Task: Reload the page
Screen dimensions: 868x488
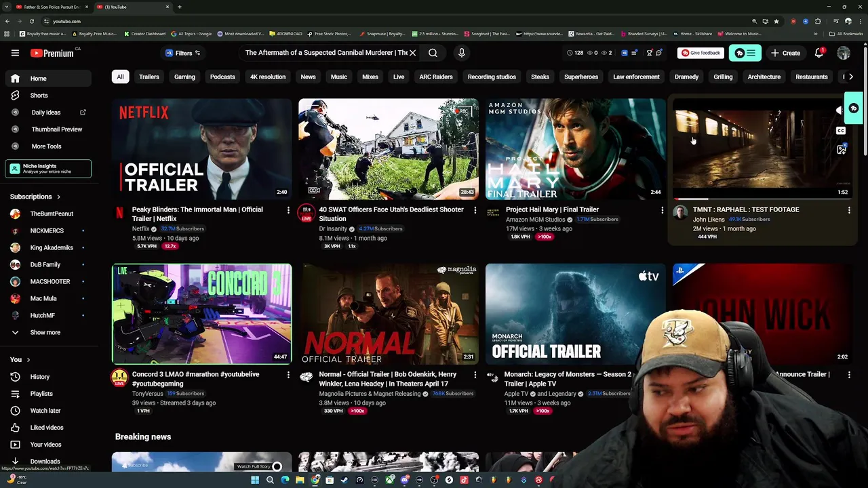Action: point(31,21)
